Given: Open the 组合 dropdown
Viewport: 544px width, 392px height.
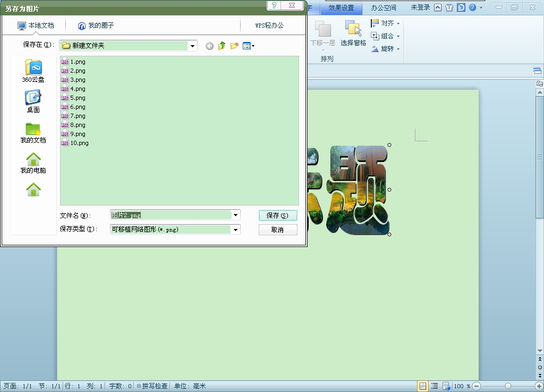Looking at the screenshot, I should tap(386, 36).
